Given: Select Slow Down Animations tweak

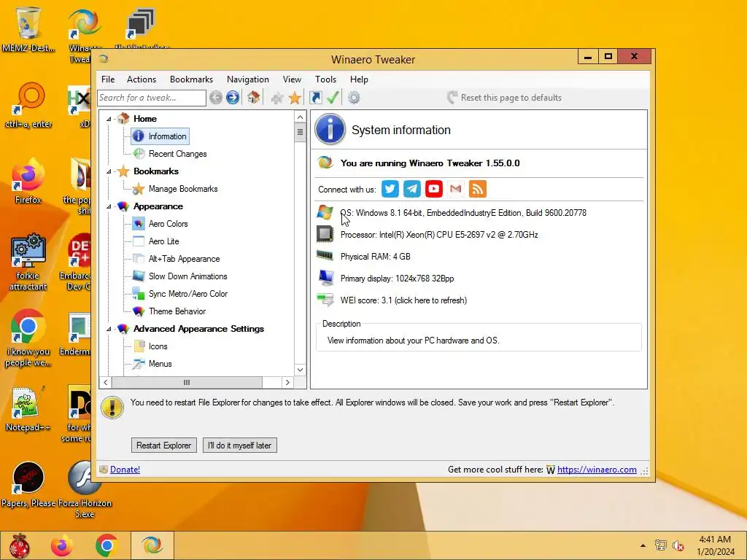Looking at the screenshot, I should coord(187,276).
